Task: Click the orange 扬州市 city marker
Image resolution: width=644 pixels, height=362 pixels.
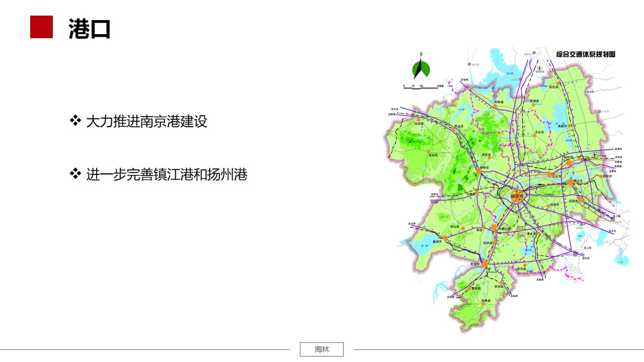Action: 569,163
